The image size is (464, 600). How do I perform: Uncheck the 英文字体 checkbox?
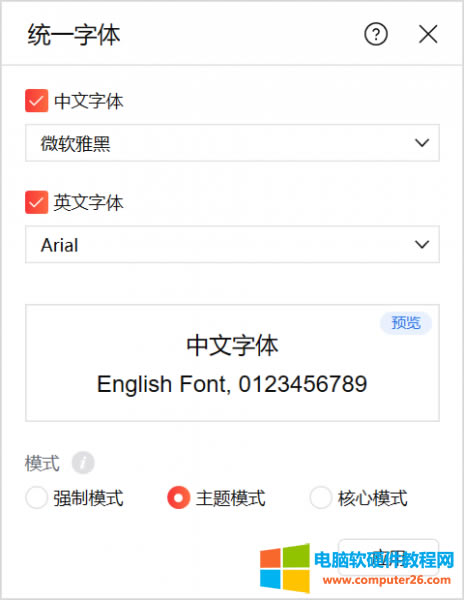[37, 202]
